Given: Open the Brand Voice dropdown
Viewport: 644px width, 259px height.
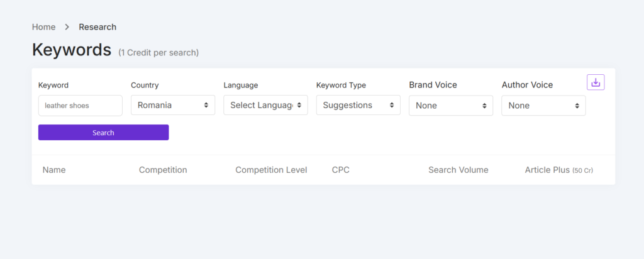Looking at the screenshot, I should (450, 106).
